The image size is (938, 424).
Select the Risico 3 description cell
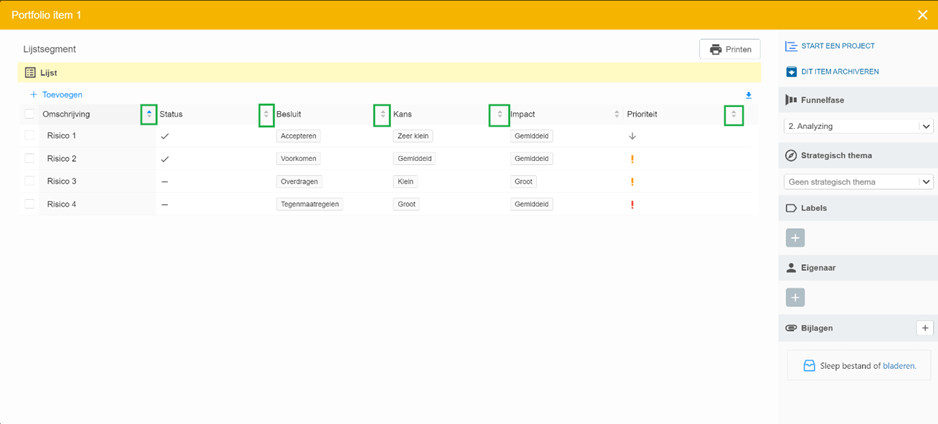(x=98, y=182)
